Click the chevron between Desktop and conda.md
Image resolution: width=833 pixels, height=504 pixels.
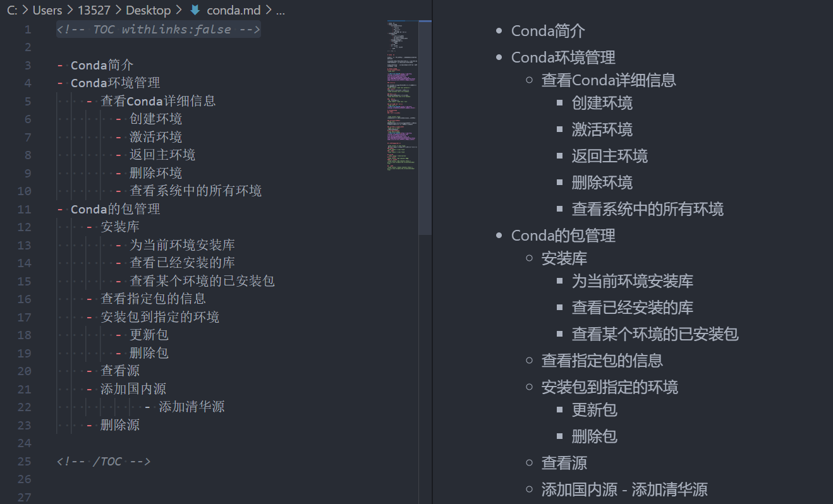[178, 9]
